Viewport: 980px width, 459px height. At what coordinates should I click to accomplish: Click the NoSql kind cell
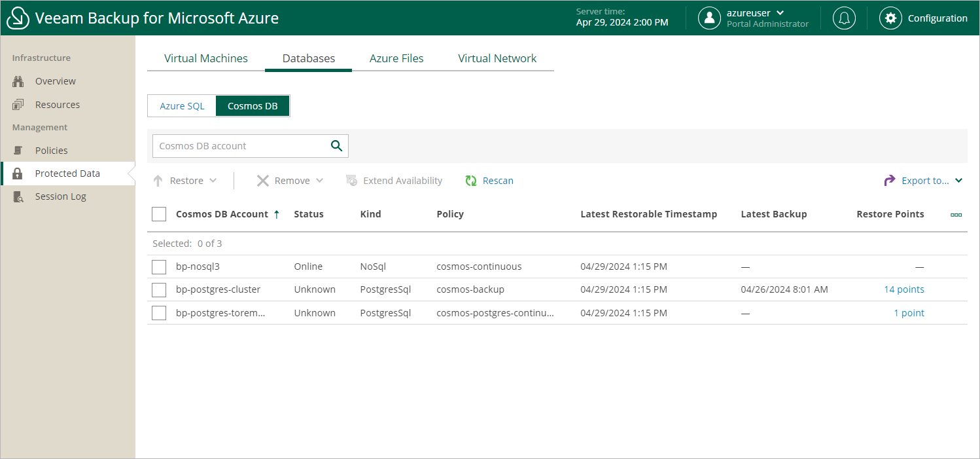(374, 266)
